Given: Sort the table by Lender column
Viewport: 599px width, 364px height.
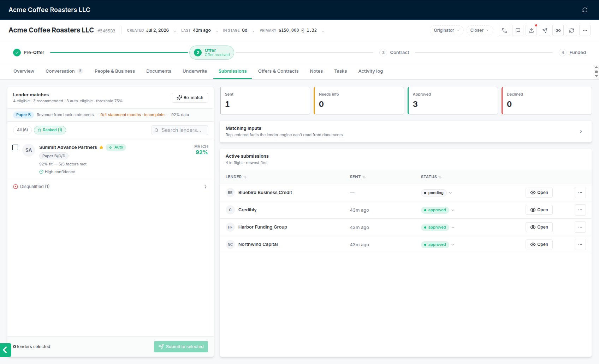Looking at the screenshot, I should [x=236, y=177].
